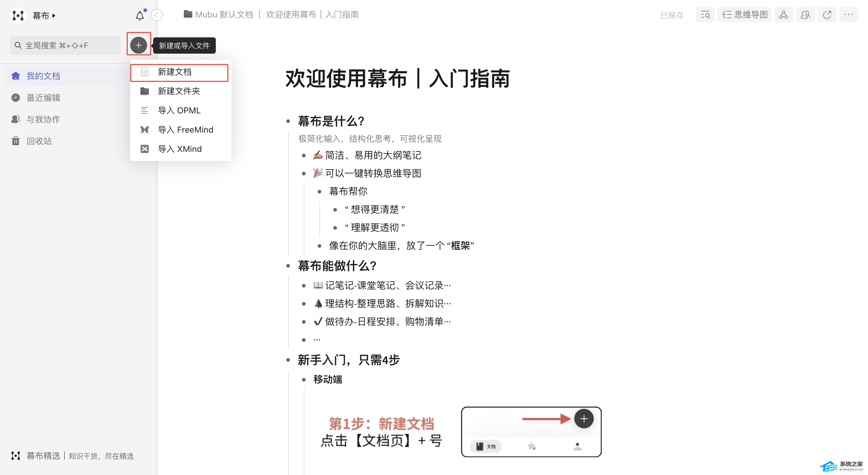This screenshot has width=868, height=475.
Task: Click the line 像在你的大脑里，放了一个“框架”
Action: [402, 246]
